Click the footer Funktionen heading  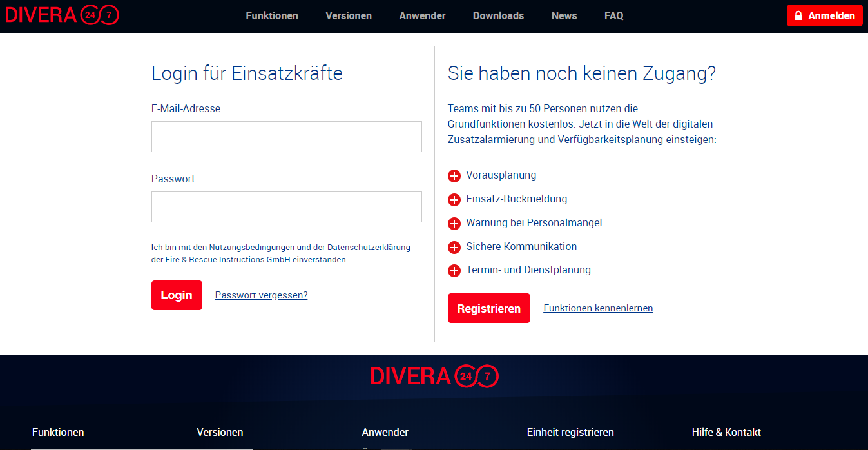pyautogui.click(x=58, y=432)
